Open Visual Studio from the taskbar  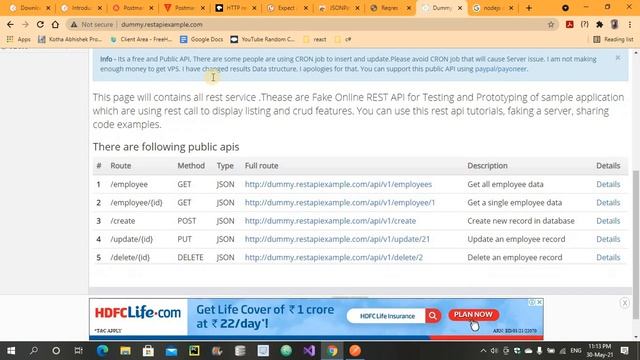tap(309, 351)
